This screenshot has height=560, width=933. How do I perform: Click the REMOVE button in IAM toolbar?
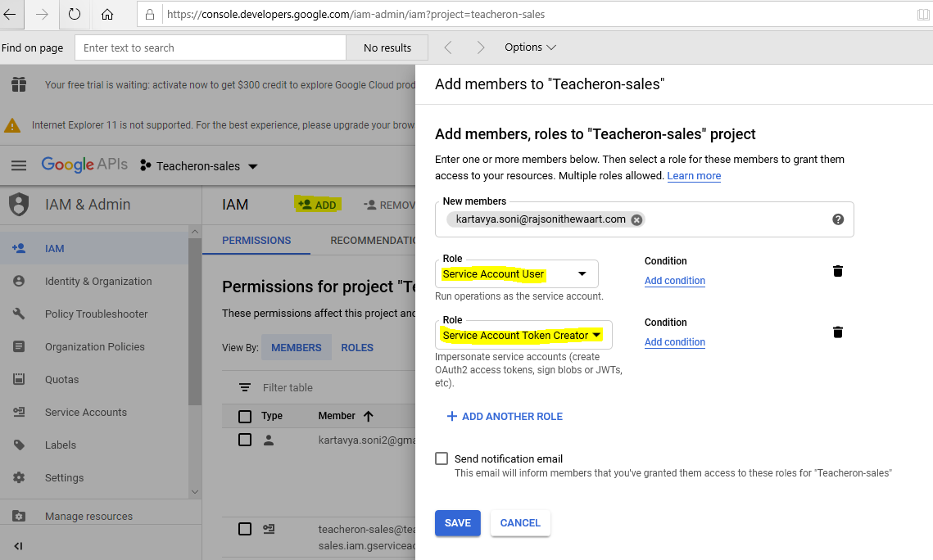[390, 205]
